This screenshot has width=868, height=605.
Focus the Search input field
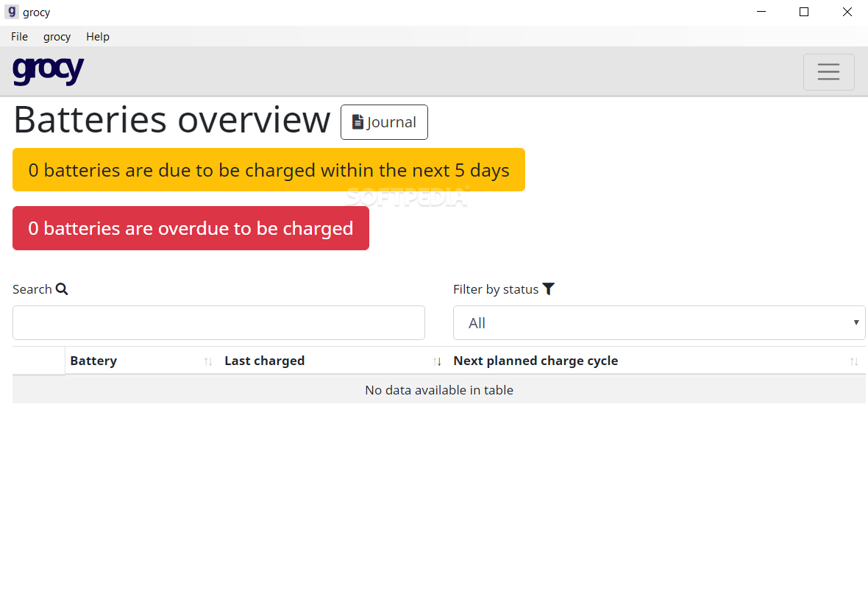218,322
